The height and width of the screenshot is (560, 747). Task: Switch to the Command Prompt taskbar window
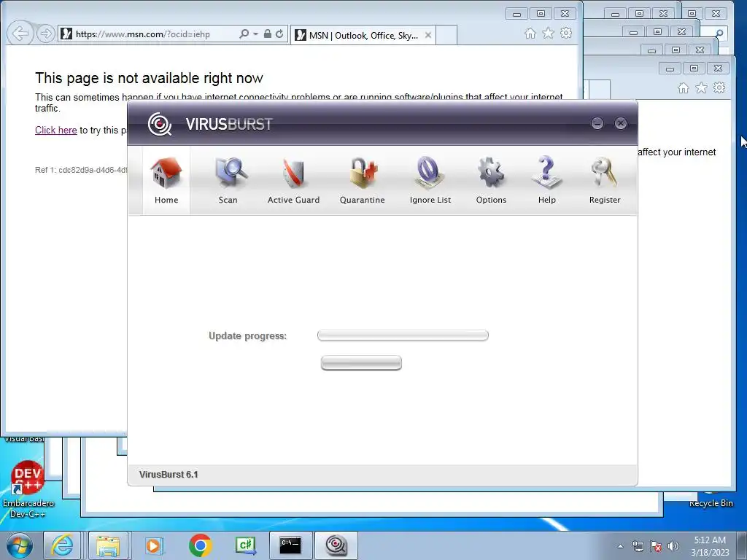[290, 545]
